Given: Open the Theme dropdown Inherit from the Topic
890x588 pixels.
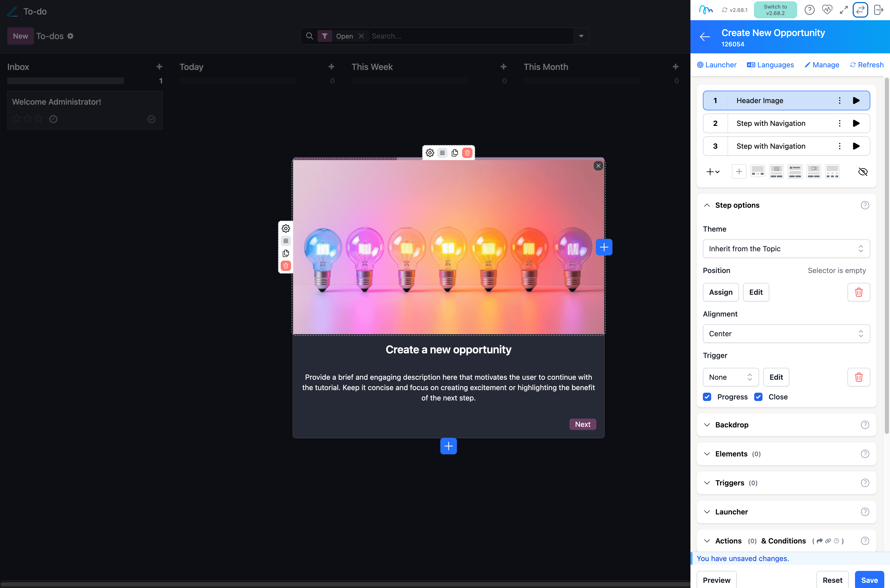Looking at the screenshot, I should point(786,249).
